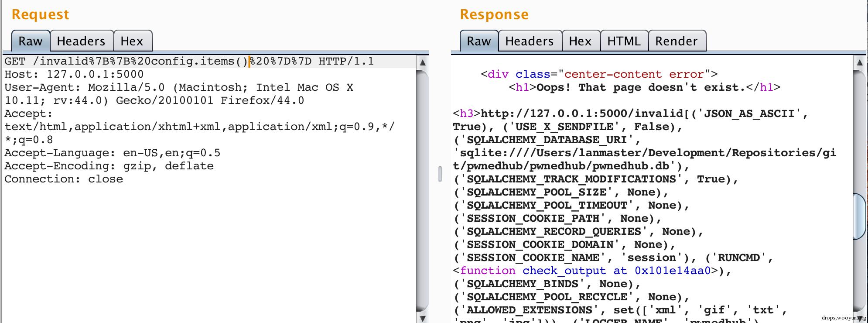Click the divider handle between request and response
The height and width of the screenshot is (323, 868).
pyautogui.click(x=440, y=174)
